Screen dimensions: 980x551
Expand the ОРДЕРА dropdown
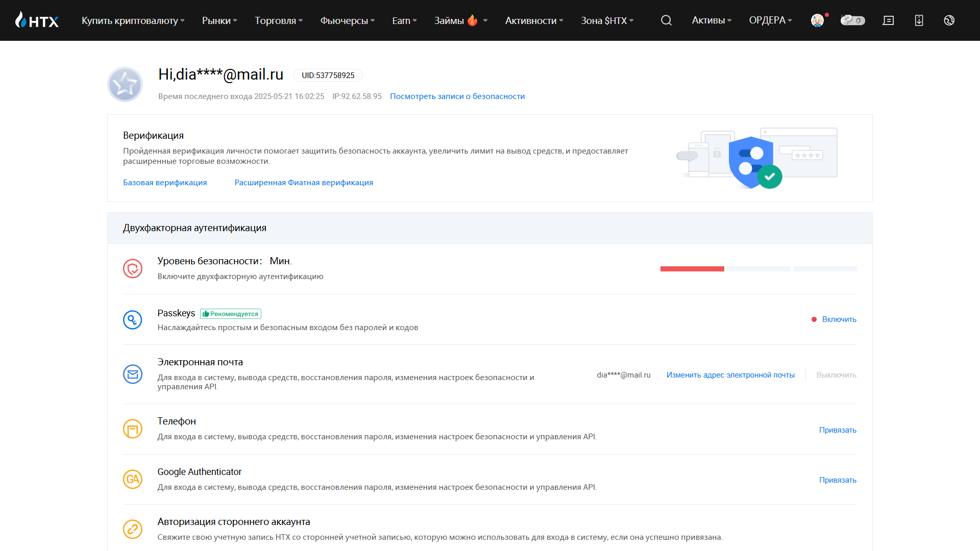point(770,20)
